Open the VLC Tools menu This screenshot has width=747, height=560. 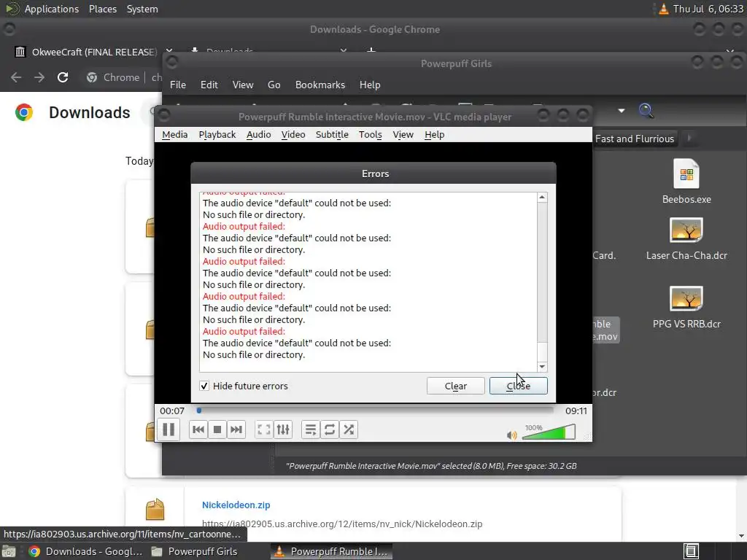click(x=370, y=135)
